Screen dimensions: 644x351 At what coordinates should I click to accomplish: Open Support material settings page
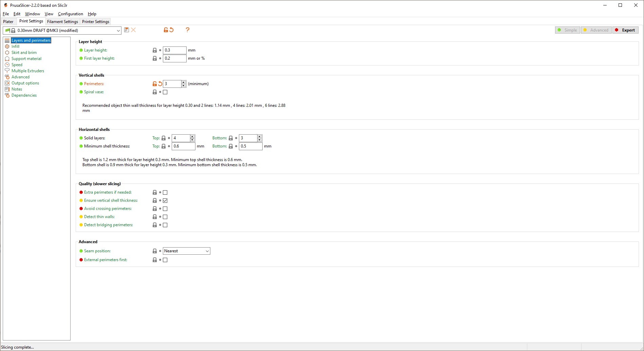point(26,59)
